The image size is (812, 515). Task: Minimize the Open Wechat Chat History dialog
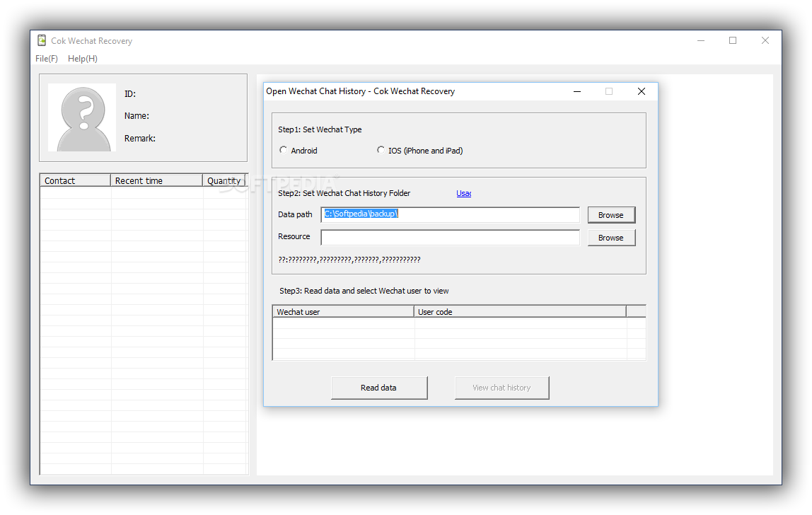coord(577,91)
